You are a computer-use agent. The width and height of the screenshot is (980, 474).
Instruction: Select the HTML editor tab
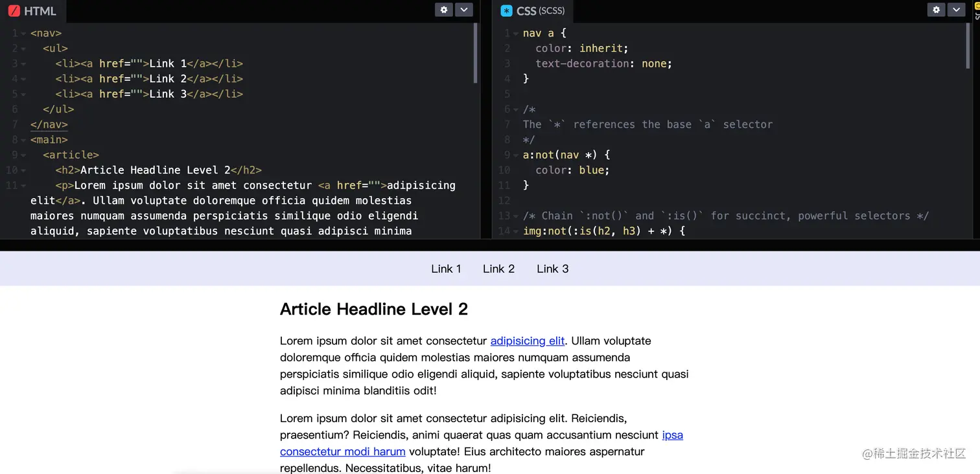32,11
